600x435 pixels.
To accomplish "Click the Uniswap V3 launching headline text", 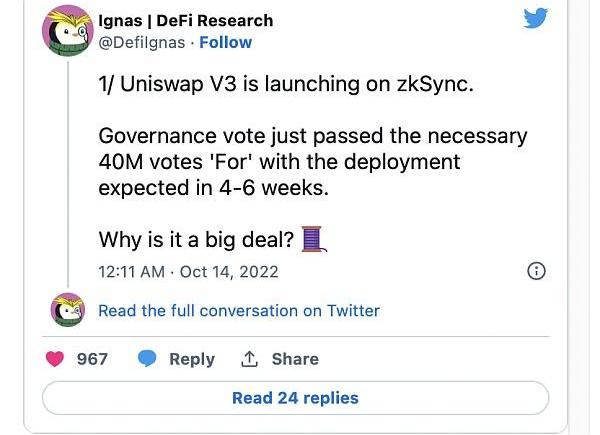I will (x=286, y=84).
